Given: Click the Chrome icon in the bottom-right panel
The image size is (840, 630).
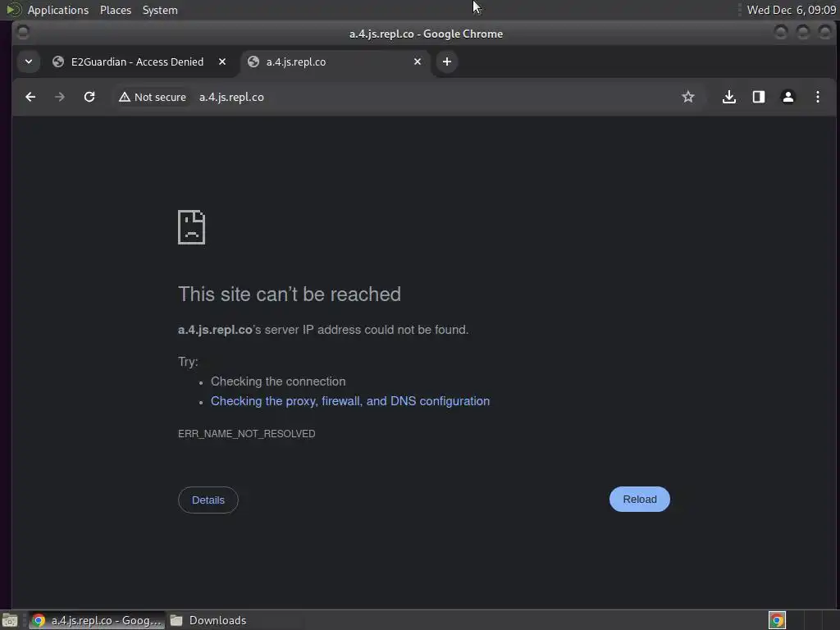Looking at the screenshot, I should point(777,620).
